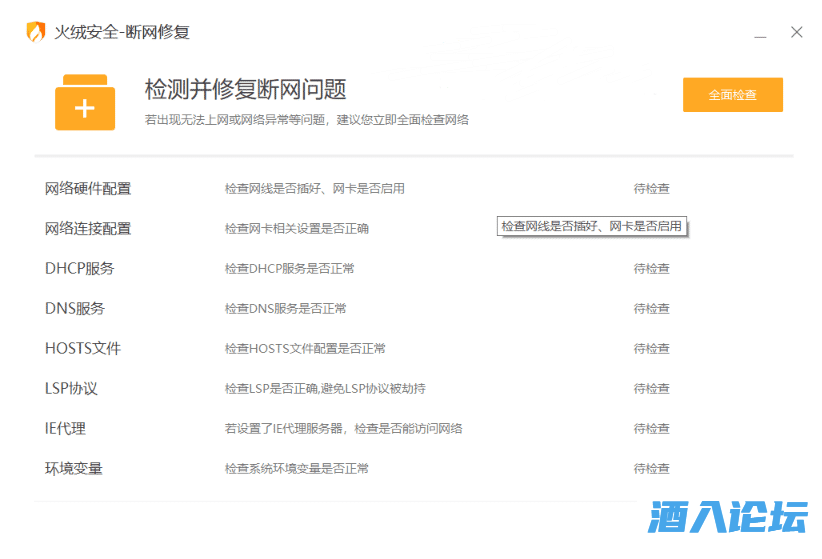Viewport: 822px width, 559px height.
Task: Select the HOSTS文件 check item
Action: coord(83,348)
